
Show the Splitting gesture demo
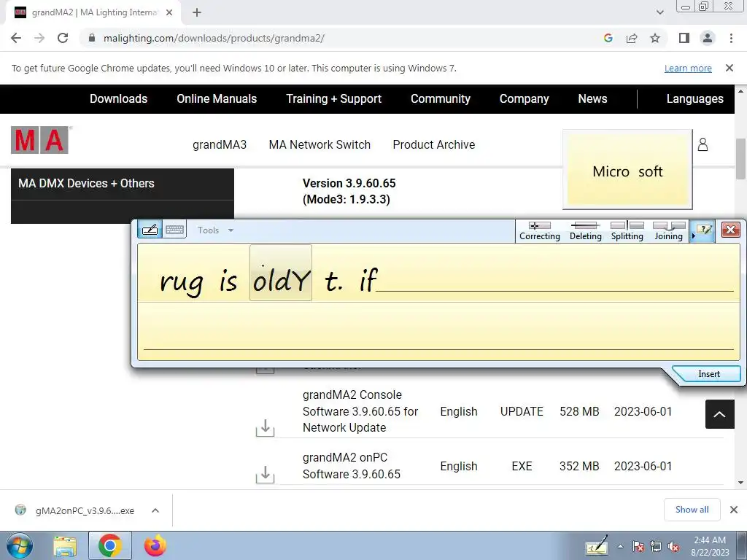coord(627,231)
